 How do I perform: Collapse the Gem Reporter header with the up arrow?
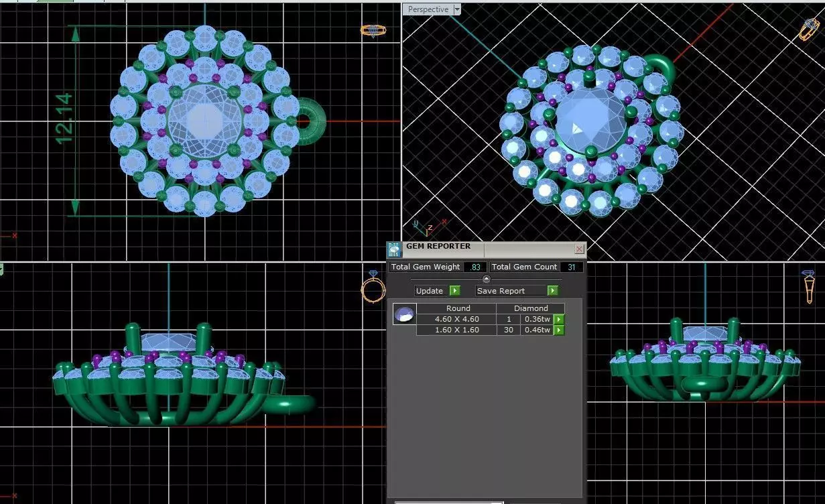point(487,279)
